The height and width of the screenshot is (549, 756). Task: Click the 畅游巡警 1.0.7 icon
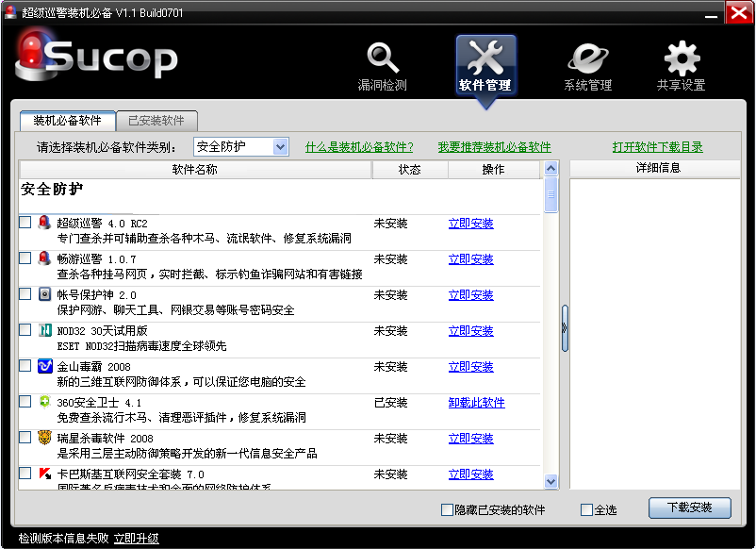pos(44,258)
